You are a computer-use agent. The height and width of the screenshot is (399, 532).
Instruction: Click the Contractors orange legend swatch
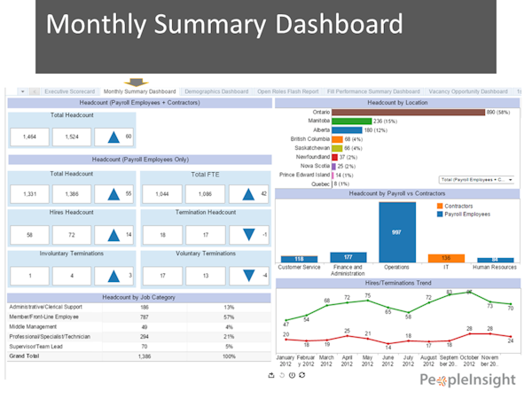[440, 206]
